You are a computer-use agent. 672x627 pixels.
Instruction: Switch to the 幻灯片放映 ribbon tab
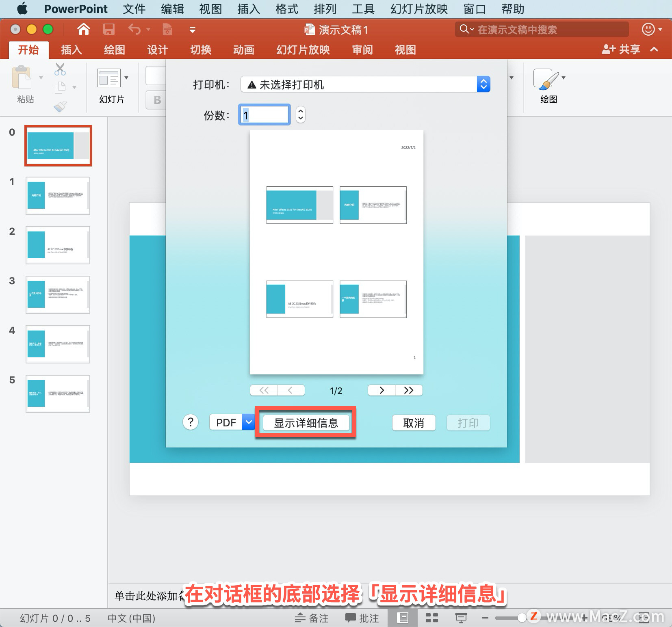point(303,50)
